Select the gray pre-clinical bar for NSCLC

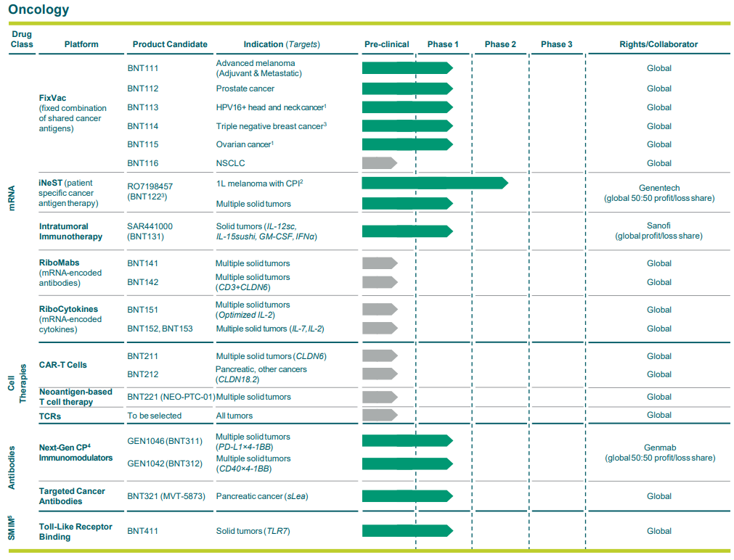[380, 162]
